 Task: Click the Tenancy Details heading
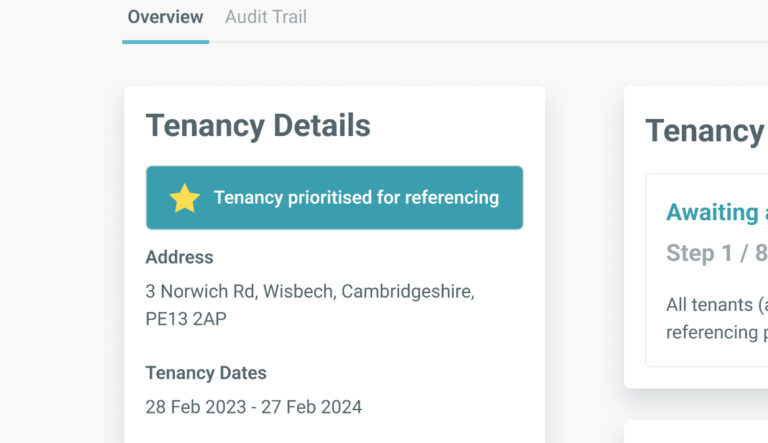coord(258,125)
